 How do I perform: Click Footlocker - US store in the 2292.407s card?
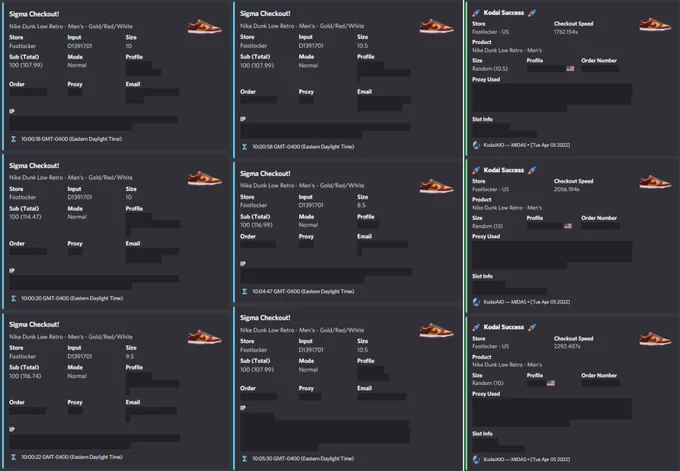(x=490, y=347)
